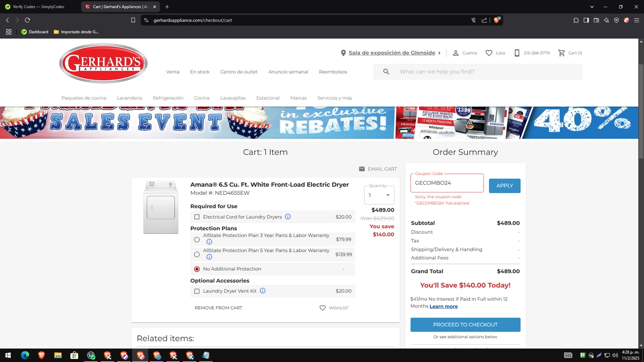Click the location pin icon beside Glenside showroom
The width and height of the screenshot is (644, 362).
(x=343, y=53)
